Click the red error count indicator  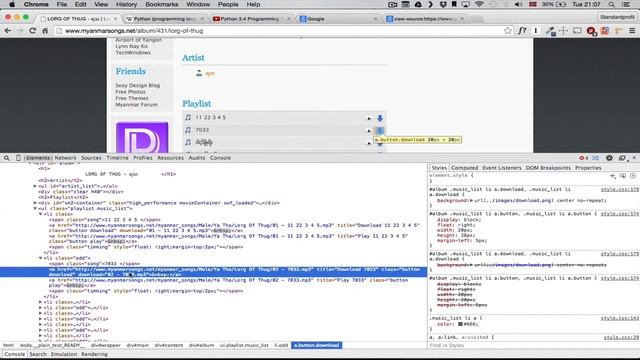[584, 158]
